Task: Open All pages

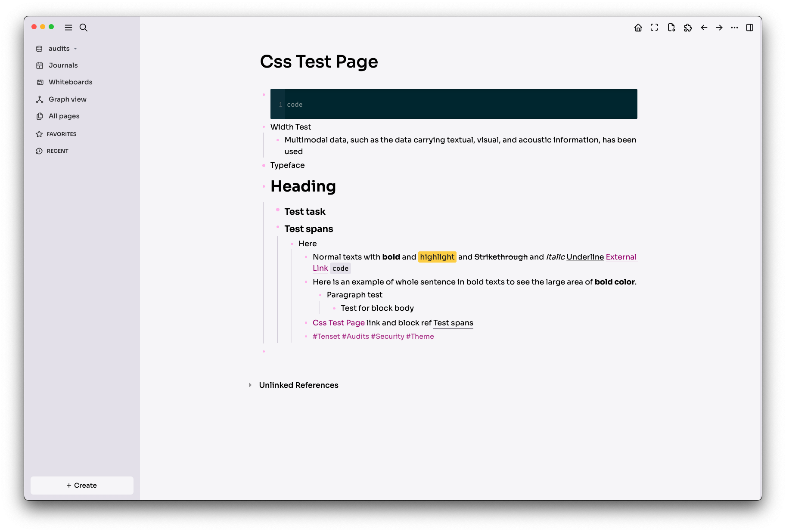Action: (x=64, y=116)
